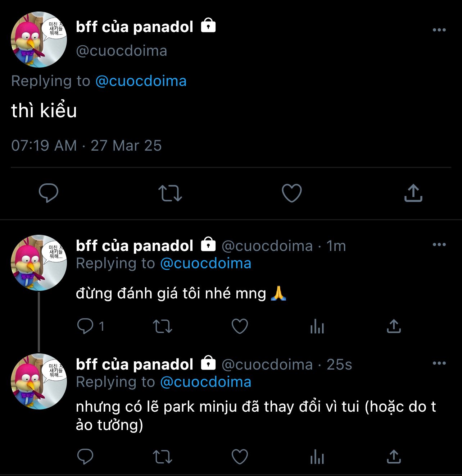Image resolution: width=462 pixels, height=476 pixels.
Task: Reply to the 'park minju' tweet
Action: tap(85, 457)
